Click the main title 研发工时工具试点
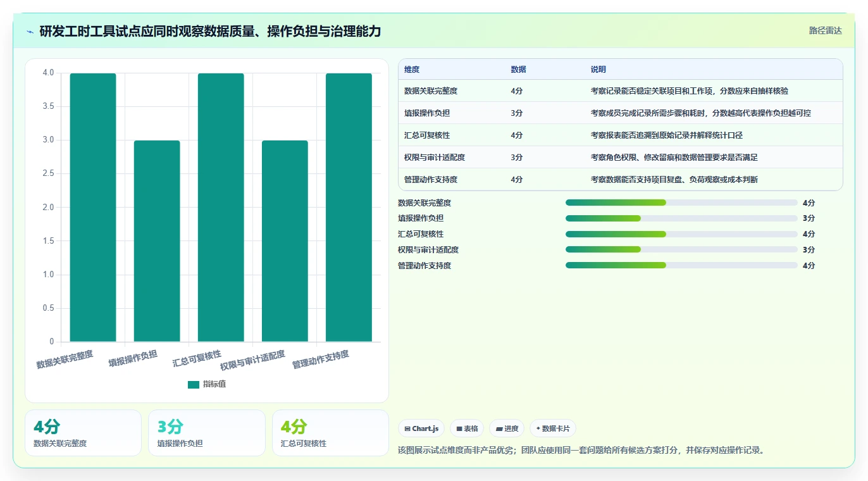Screen dimensions: 868x481 tap(210, 31)
